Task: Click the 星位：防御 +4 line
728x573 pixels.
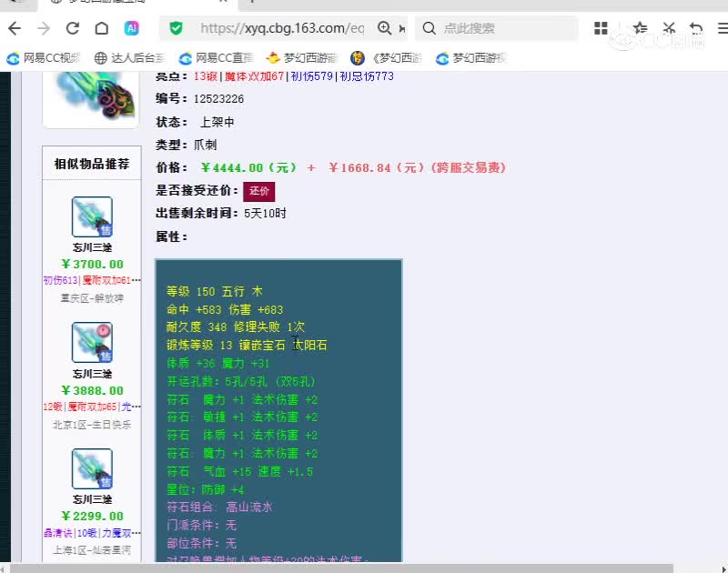Action: point(206,490)
